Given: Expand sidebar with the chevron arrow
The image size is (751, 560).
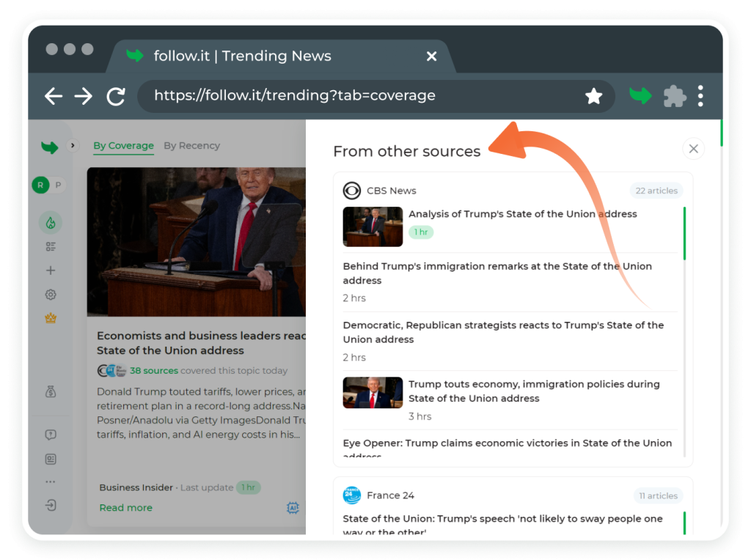Looking at the screenshot, I should (72, 146).
